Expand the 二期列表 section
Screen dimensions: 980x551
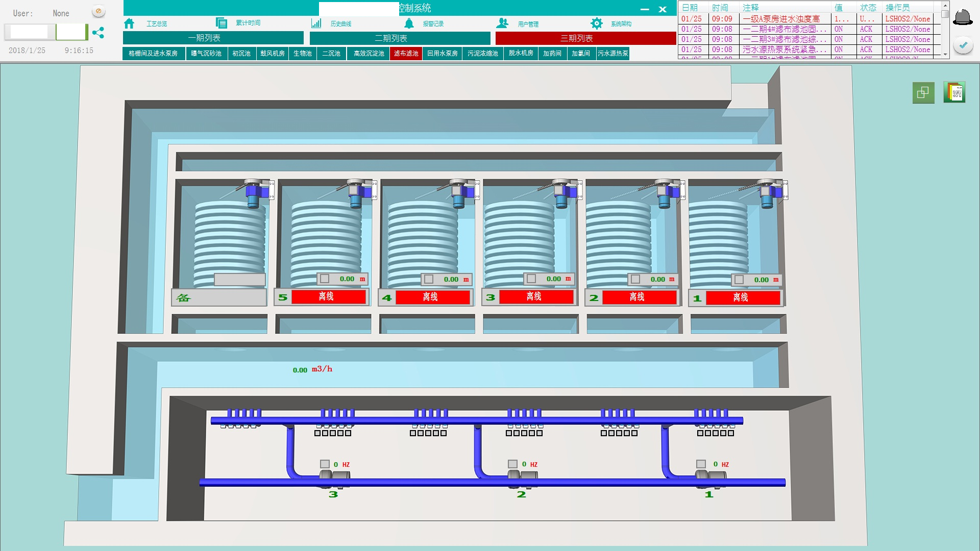click(x=400, y=38)
